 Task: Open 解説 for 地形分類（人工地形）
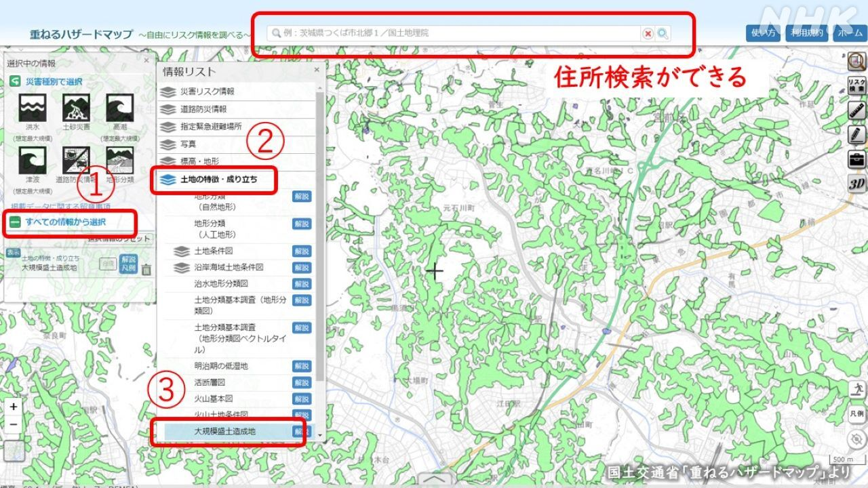point(302,223)
